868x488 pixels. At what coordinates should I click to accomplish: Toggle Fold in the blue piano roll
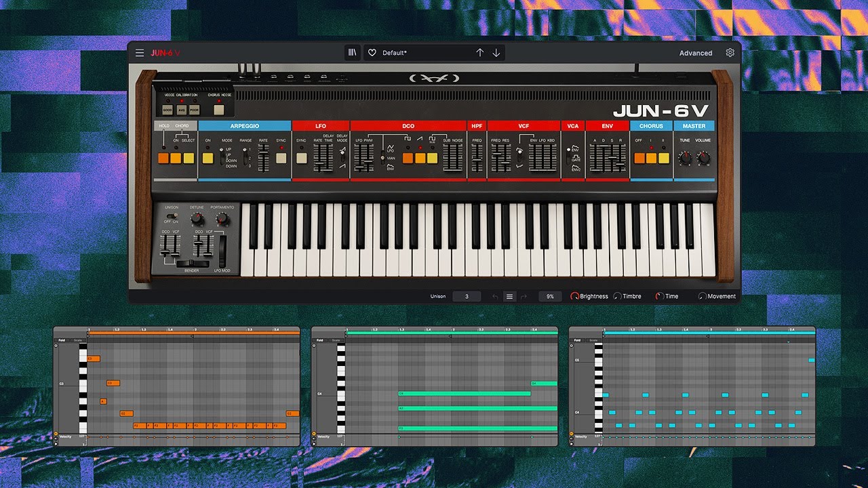pos(577,340)
